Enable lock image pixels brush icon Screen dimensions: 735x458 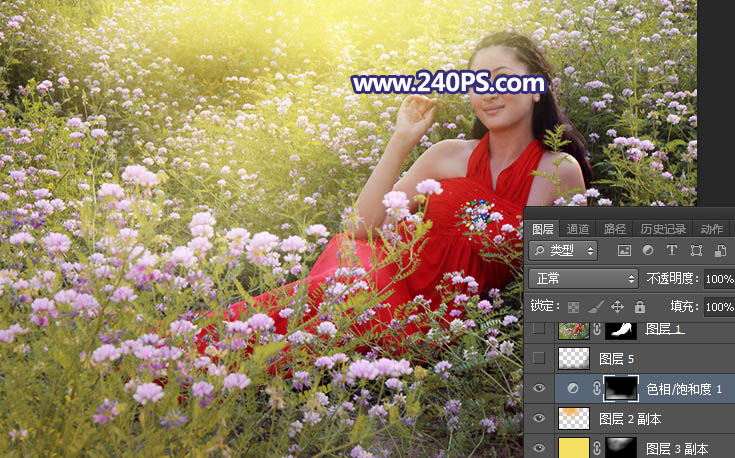pos(595,307)
